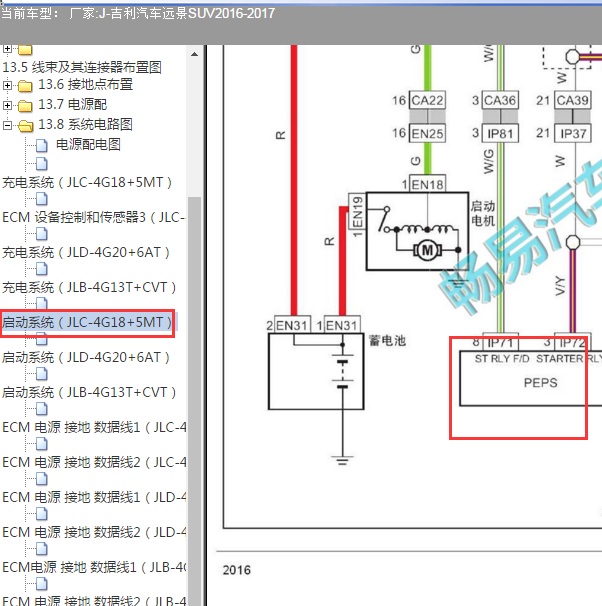Click the ground symbol below the battery
602x606 pixels.
pos(342,460)
